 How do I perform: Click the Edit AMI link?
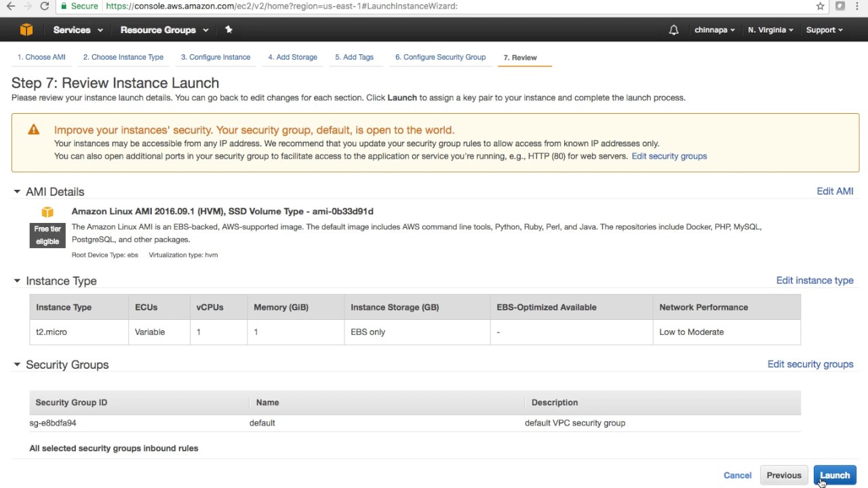click(x=835, y=191)
